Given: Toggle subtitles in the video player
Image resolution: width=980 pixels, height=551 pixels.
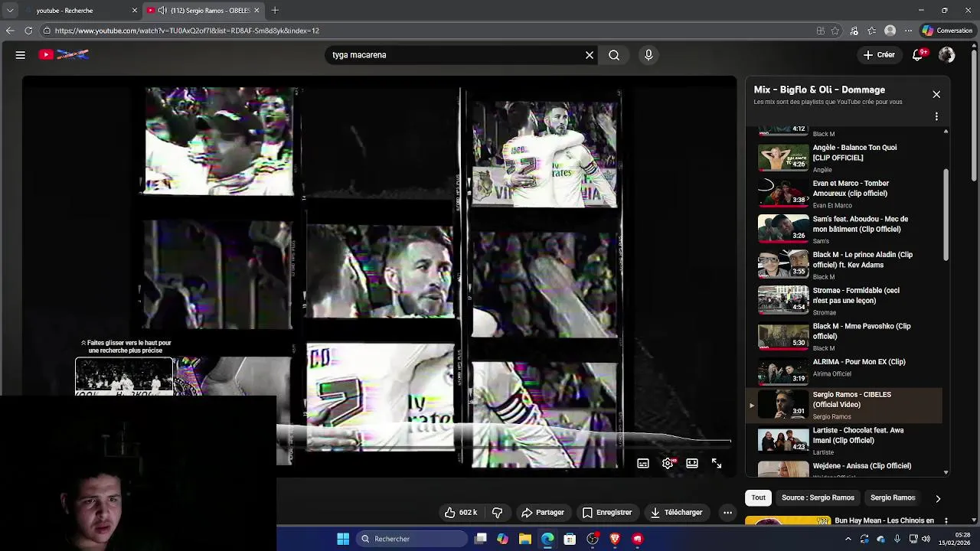Looking at the screenshot, I should click(x=643, y=464).
